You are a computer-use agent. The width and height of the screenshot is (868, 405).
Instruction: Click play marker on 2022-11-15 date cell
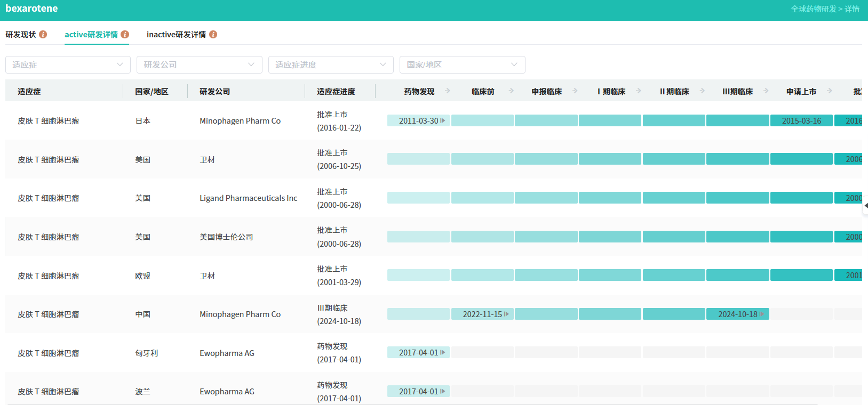pos(506,314)
